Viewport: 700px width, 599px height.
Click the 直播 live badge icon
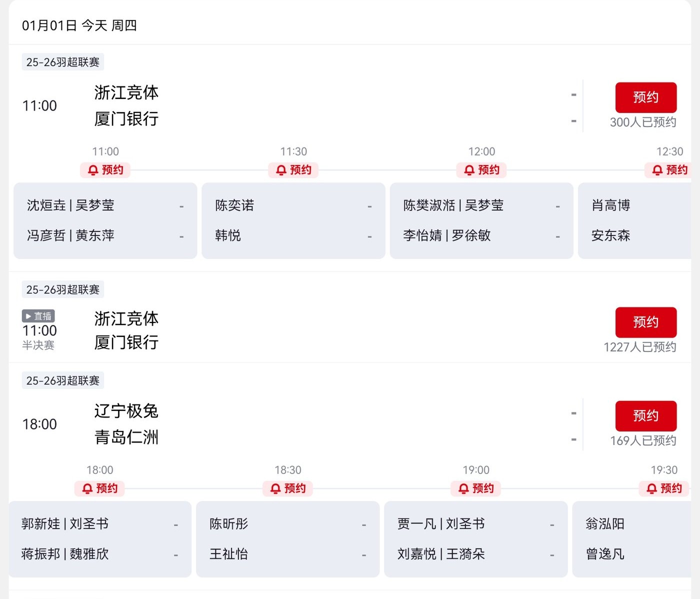(38, 316)
